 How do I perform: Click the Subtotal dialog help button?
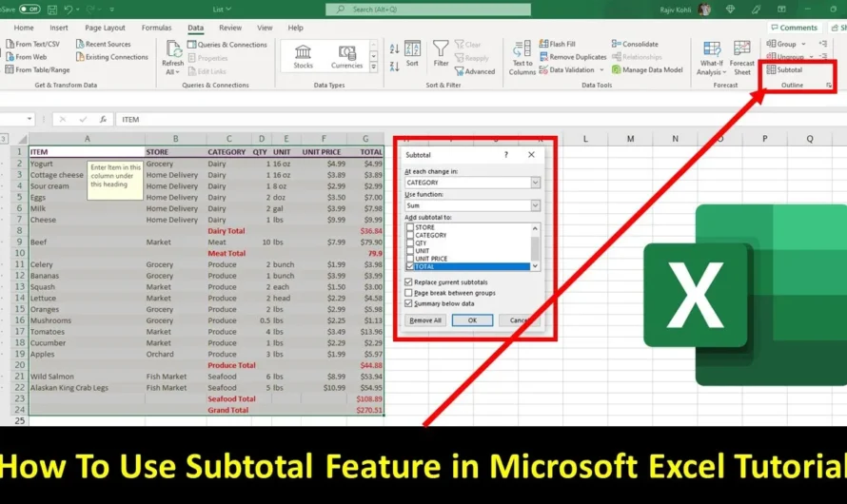tap(506, 155)
